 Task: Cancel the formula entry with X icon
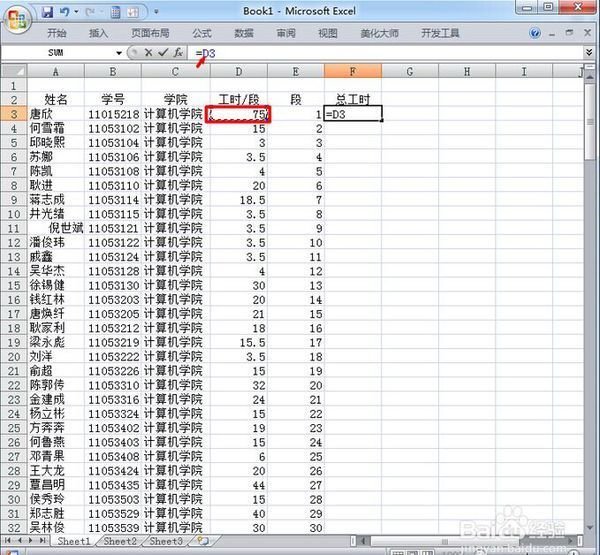148,52
